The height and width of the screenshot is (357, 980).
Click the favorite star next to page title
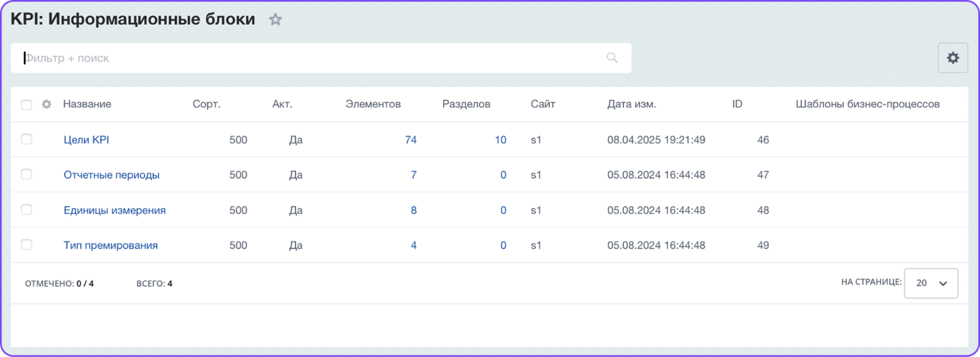click(x=275, y=20)
